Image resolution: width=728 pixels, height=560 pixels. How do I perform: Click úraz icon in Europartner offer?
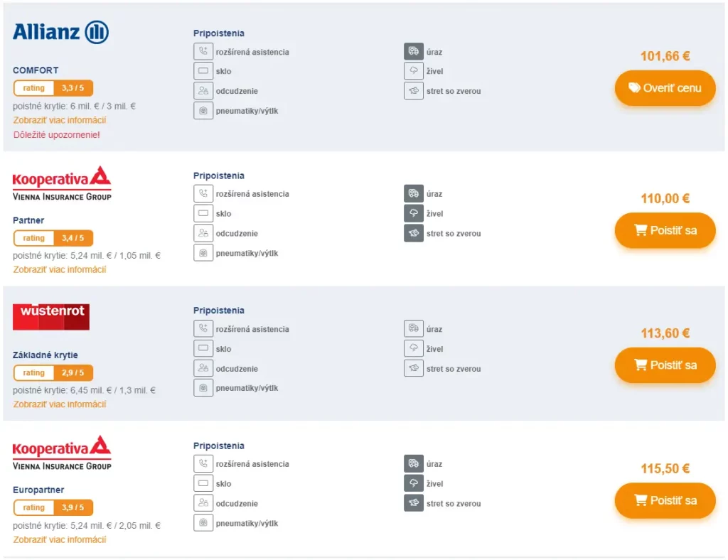[414, 463]
